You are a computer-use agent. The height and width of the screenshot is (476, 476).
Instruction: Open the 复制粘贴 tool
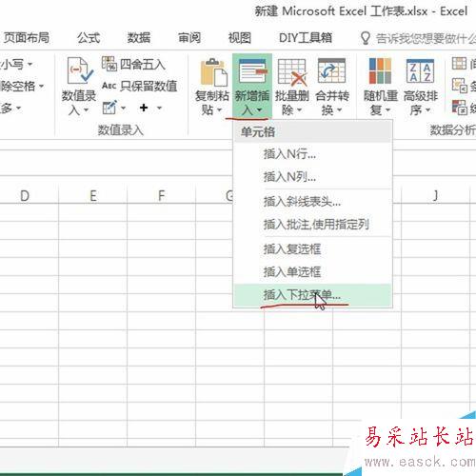211,88
